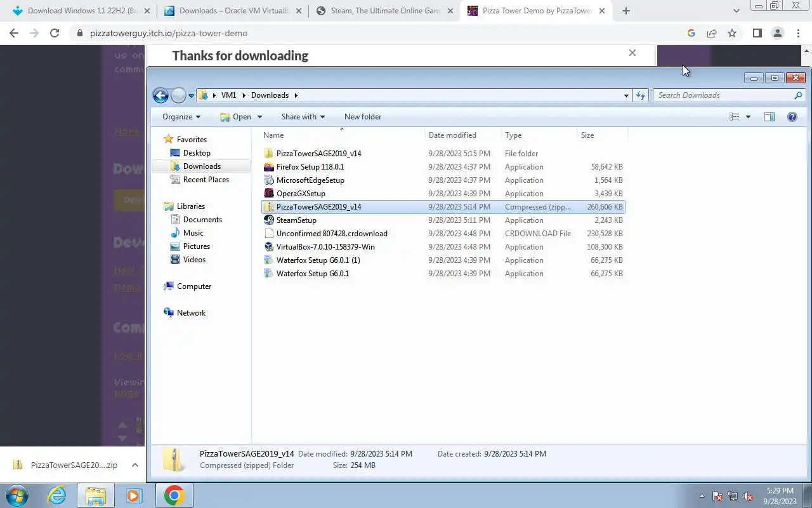Select the VirtualBox-7.0.10-158379-Win installer icon
The height and width of the screenshot is (508, 812).
tap(268, 247)
